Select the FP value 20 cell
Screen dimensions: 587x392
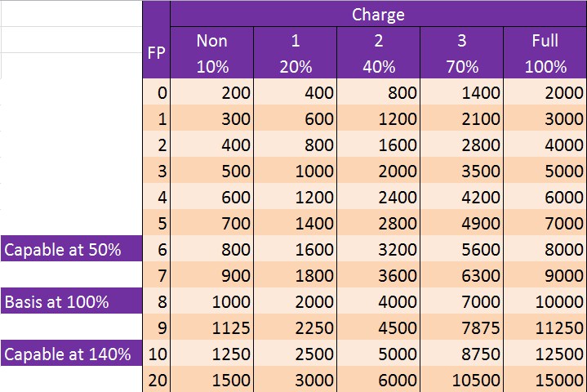pos(156,381)
